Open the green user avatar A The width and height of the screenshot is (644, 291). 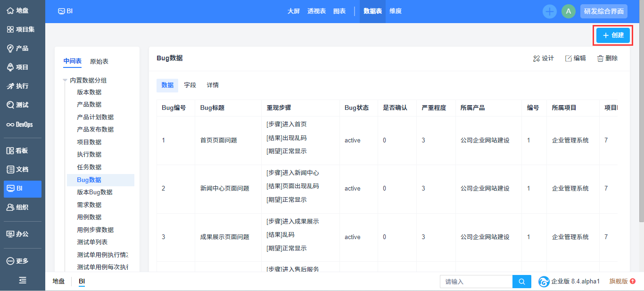tap(568, 11)
